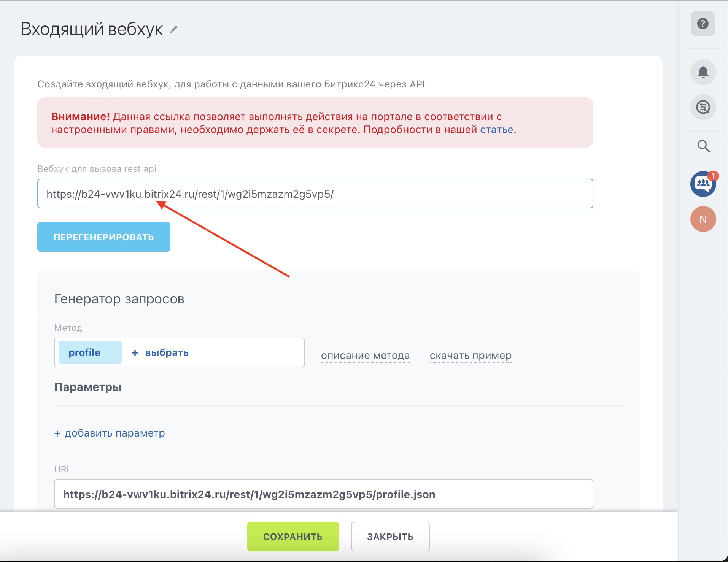
Task: Open the user avatar labeled N
Action: pos(703,219)
